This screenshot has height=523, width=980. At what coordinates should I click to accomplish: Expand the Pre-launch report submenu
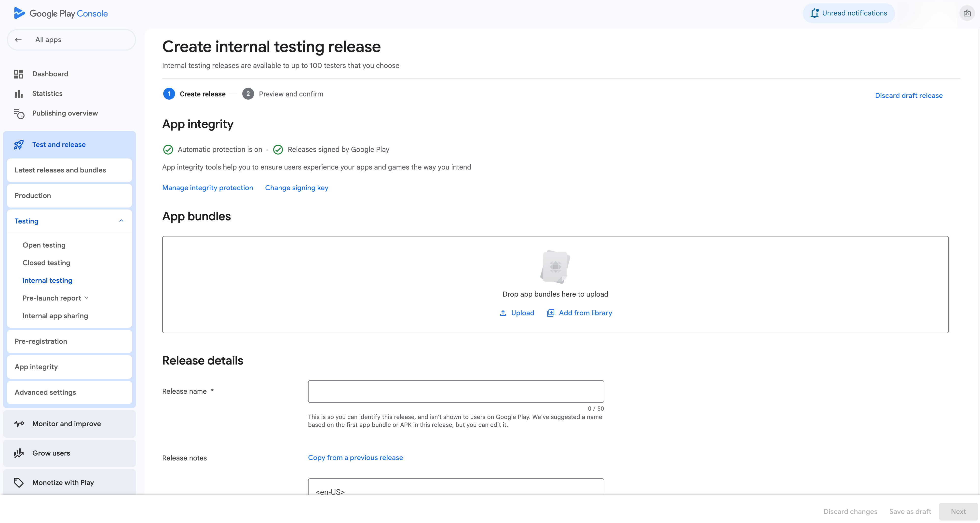point(87,298)
